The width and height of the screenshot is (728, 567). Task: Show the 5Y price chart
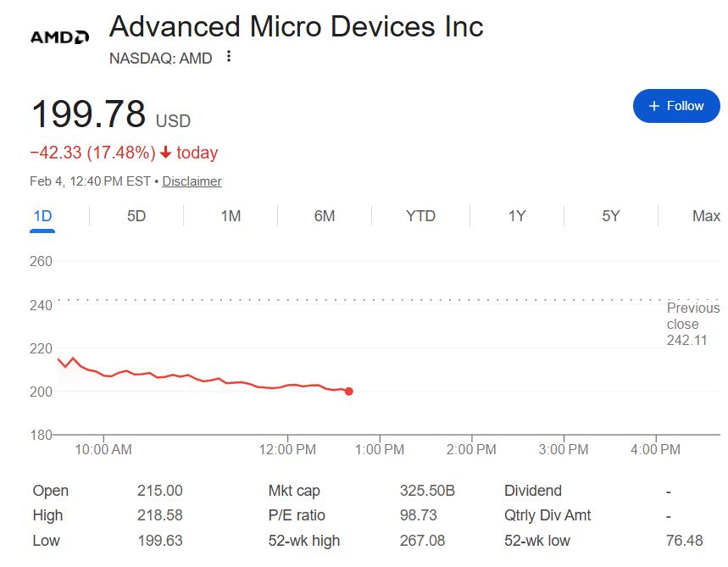coord(611,216)
